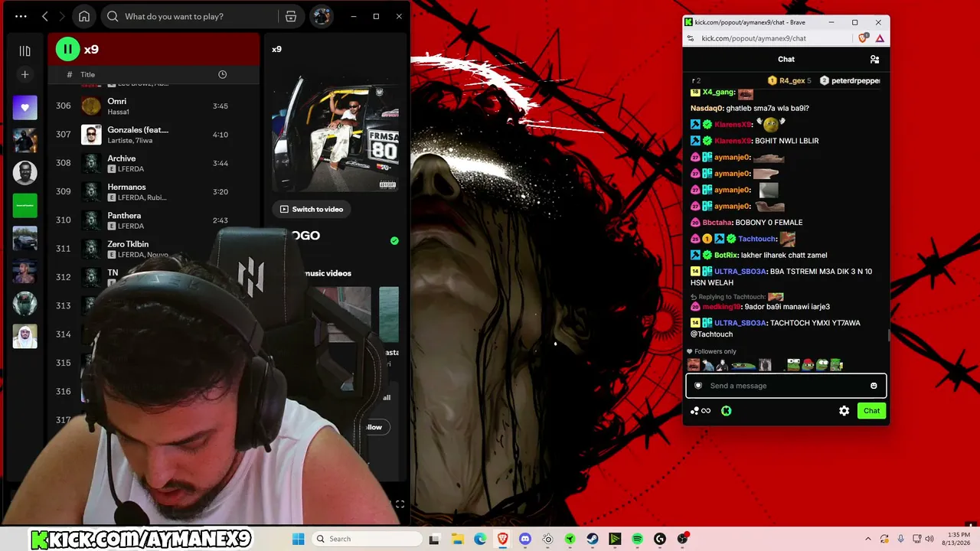Open the Liked Songs purple heart playlist
The width and height of the screenshot is (980, 551).
pyautogui.click(x=24, y=108)
